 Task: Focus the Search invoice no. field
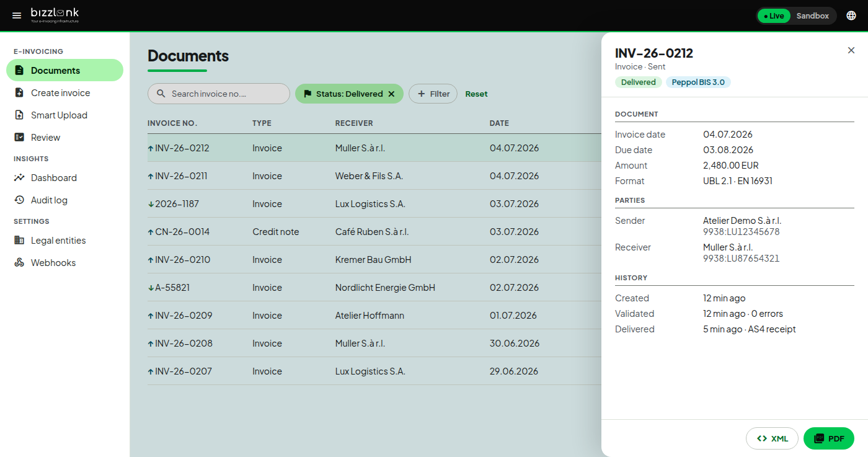point(219,94)
